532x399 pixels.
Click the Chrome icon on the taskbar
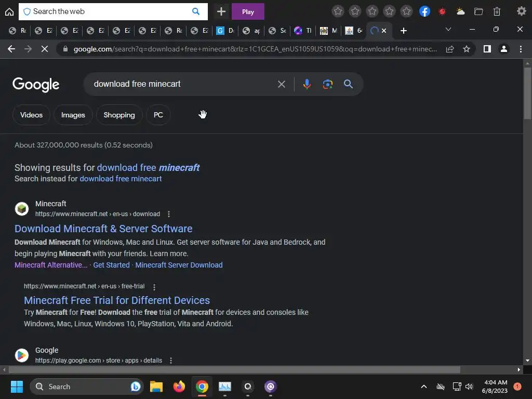202,387
